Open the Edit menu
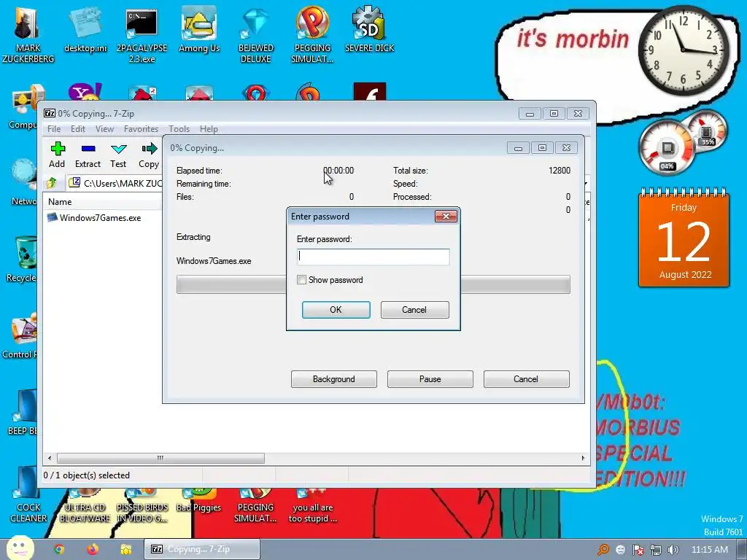This screenshot has width=747, height=560. click(x=77, y=129)
